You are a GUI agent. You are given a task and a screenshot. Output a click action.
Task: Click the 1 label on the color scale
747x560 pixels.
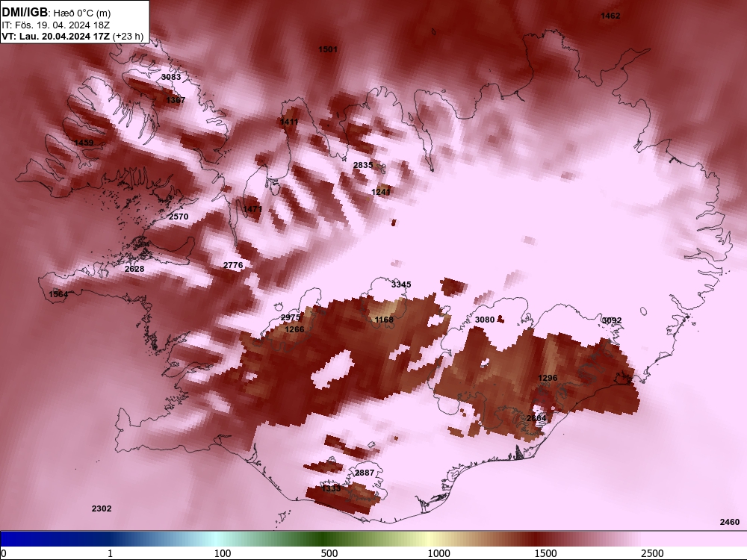tap(110, 553)
